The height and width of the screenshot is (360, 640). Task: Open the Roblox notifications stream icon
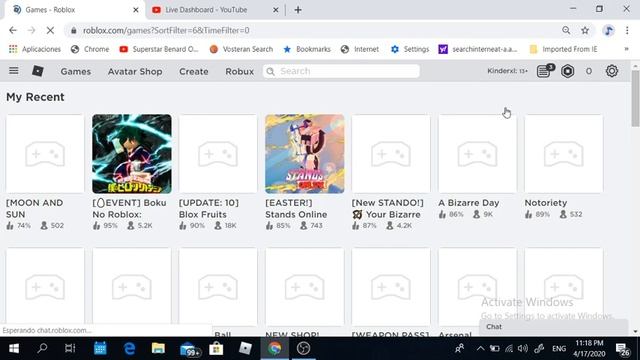[x=544, y=71]
